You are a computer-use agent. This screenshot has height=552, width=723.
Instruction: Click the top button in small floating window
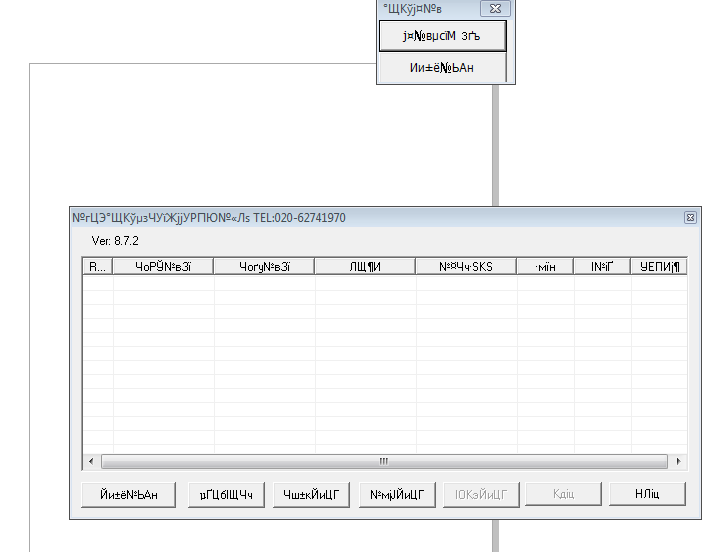(x=443, y=36)
